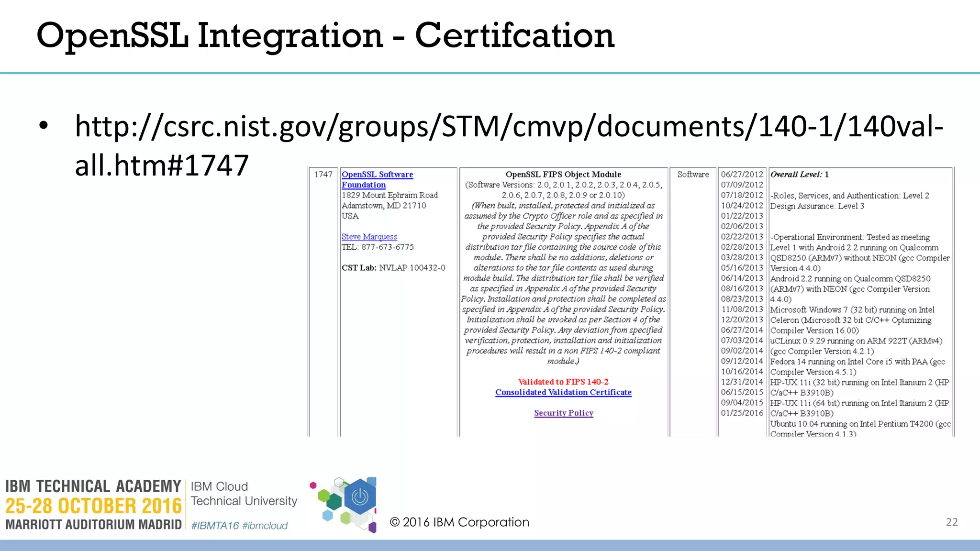Viewport: 980px width, 551px height.
Task: Open the Security Policy link
Action: [x=564, y=413]
